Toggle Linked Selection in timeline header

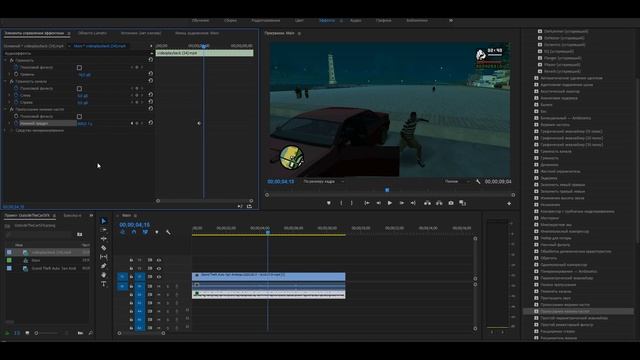pos(145,232)
